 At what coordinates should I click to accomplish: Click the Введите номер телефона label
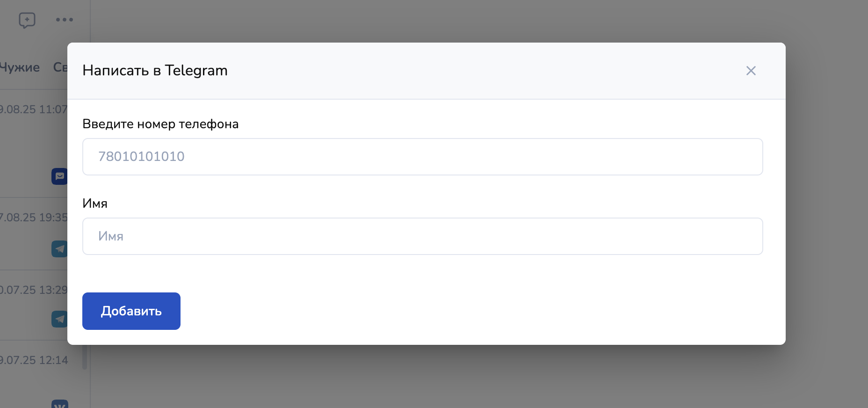160,124
